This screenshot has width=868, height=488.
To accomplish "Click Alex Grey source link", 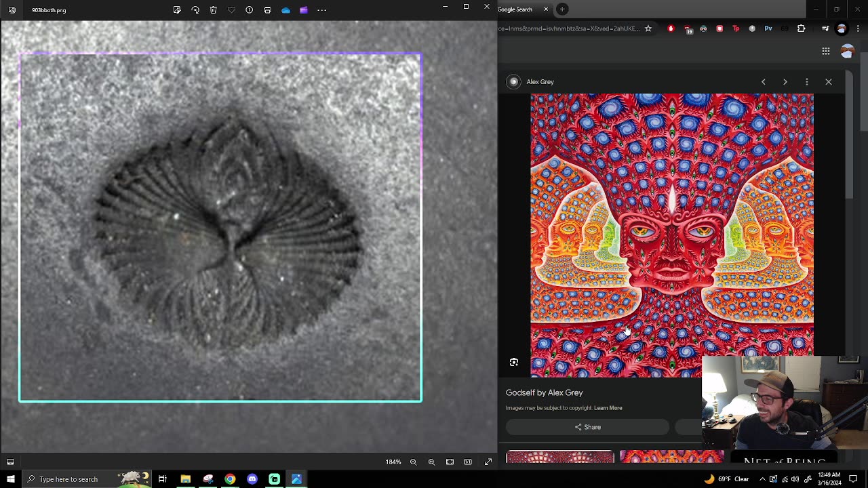I will [540, 82].
